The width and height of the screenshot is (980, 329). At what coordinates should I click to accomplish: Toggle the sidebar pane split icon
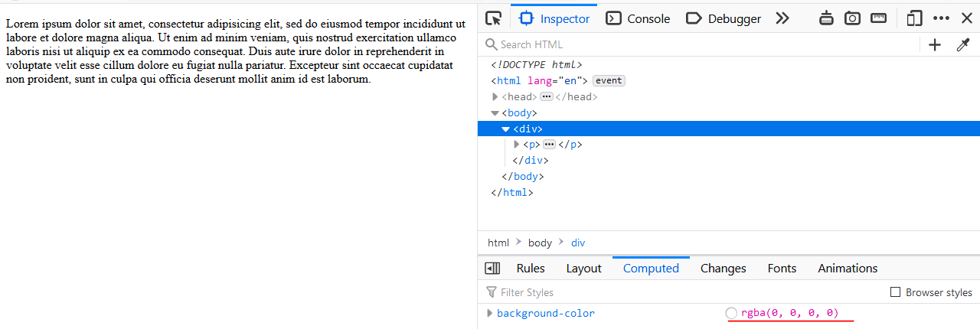click(493, 269)
